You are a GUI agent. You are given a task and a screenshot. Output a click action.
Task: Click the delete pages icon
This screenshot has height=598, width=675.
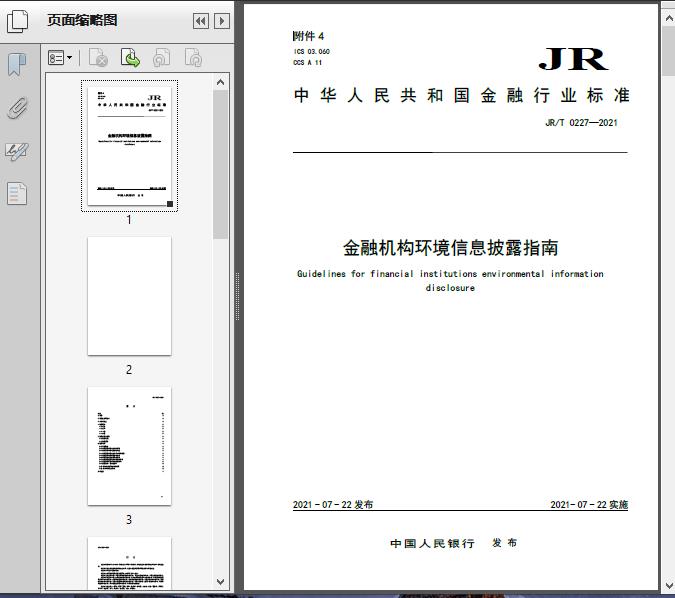click(x=98, y=58)
